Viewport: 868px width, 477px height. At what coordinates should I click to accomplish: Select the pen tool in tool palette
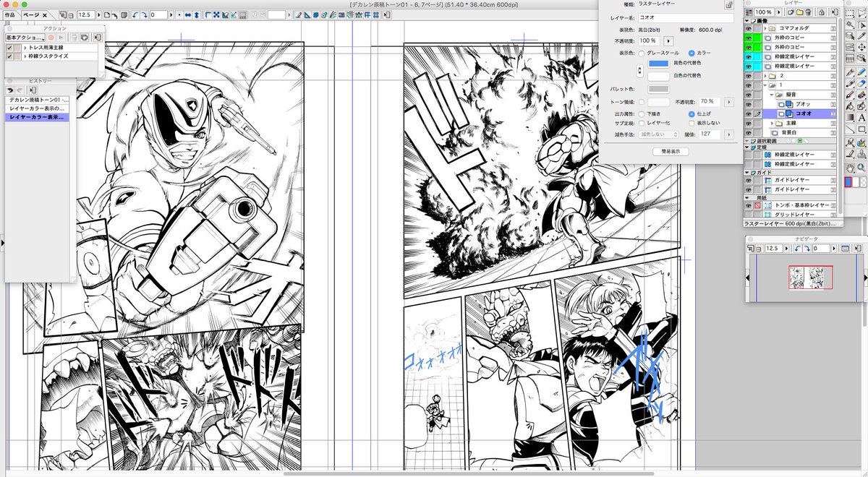click(850, 72)
